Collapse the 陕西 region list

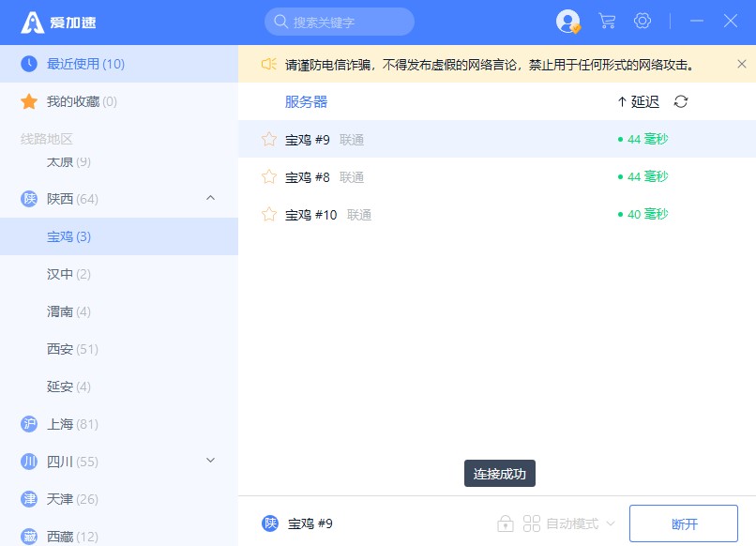pyautogui.click(x=210, y=198)
